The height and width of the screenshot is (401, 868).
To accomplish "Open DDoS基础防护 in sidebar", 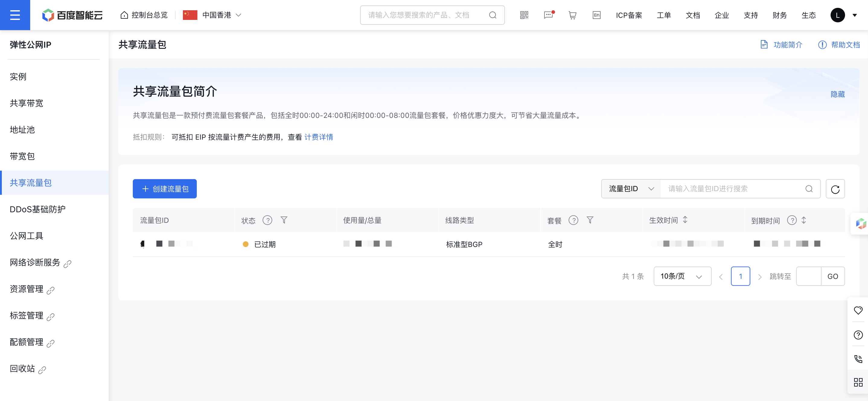I will pos(37,209).
